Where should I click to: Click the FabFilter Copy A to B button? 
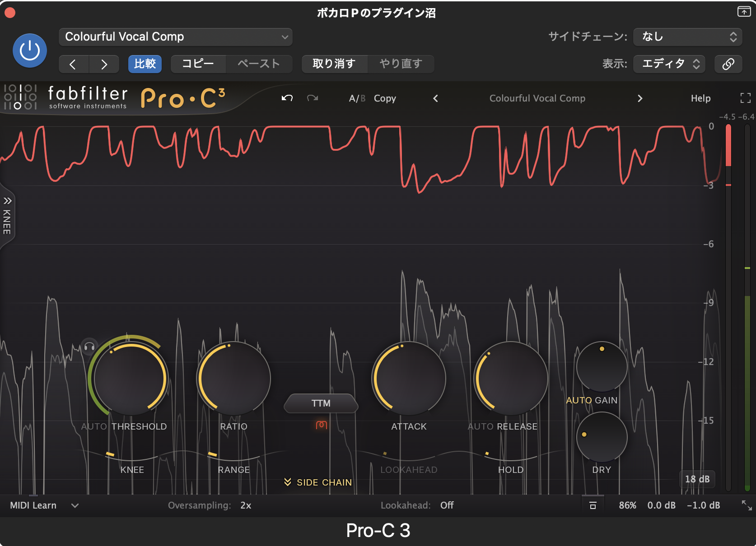click(x=385, y=98)
